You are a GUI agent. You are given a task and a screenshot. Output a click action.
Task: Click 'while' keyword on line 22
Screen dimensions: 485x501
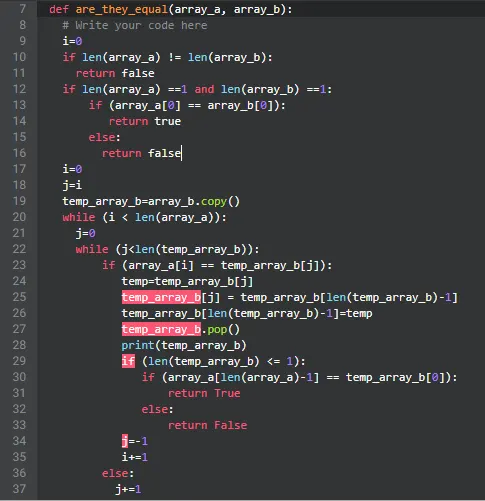click(92, 249)
